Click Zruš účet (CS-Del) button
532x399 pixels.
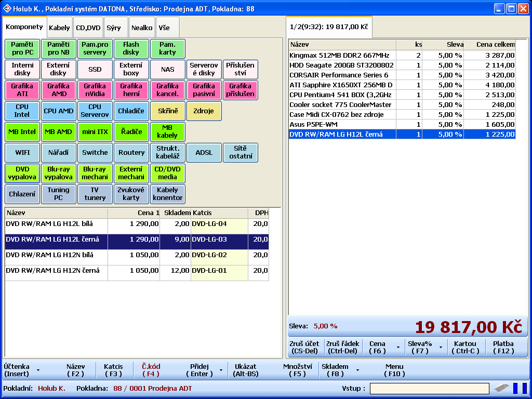304,348
